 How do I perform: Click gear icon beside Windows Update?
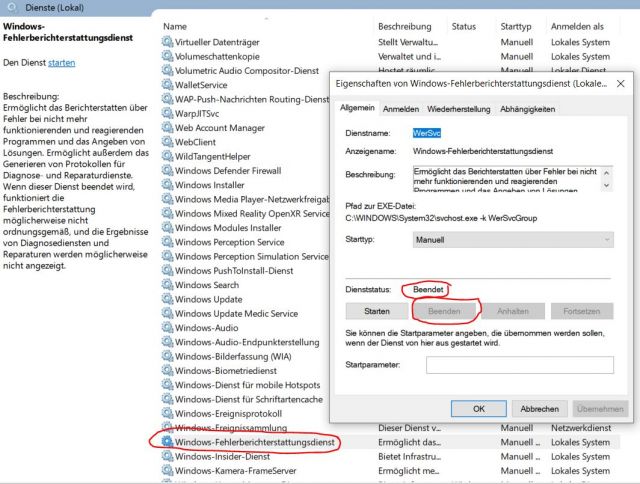click(167, 299)
